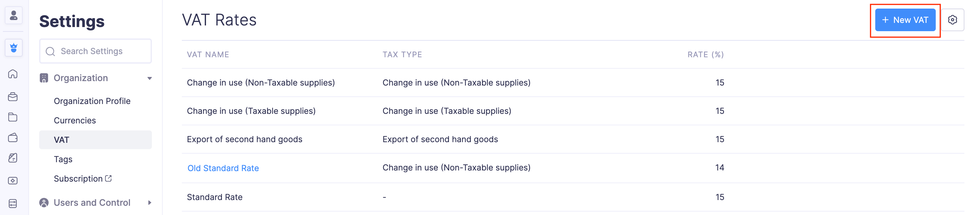
Task: Open the Old Standard Rate link
Action: tap(223, 168)
